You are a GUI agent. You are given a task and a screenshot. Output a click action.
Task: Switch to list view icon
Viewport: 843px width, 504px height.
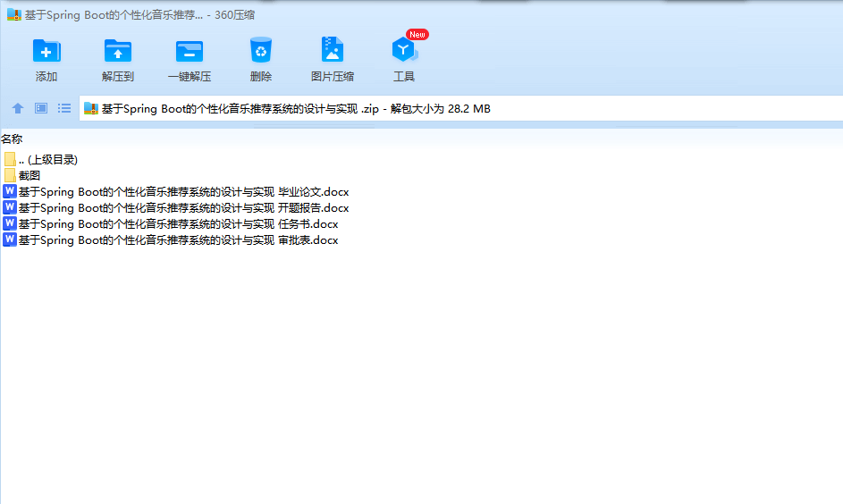click(x=64, y=108)
